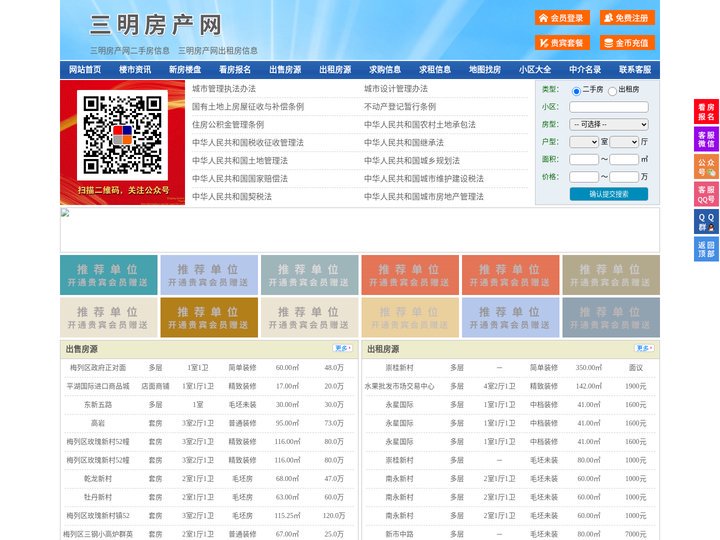Click the broken image banner icon
The width and height of the screenshot is (720, 540).
65,213
